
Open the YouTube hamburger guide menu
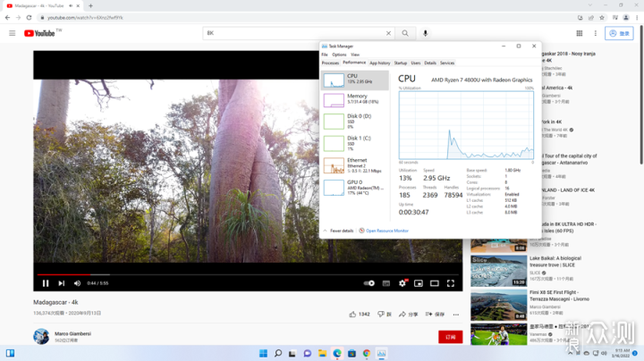tap(13, 33)
